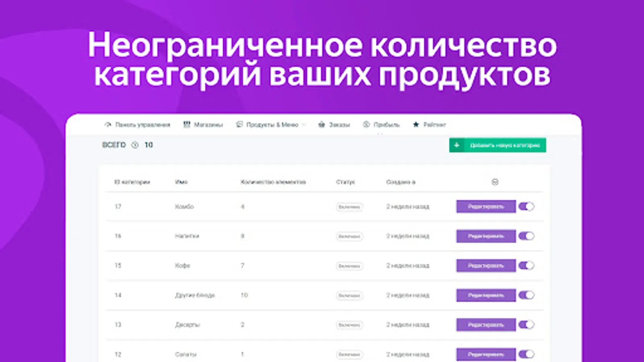
Task: Disable the Напитки category switch
Action: [526, 236]
